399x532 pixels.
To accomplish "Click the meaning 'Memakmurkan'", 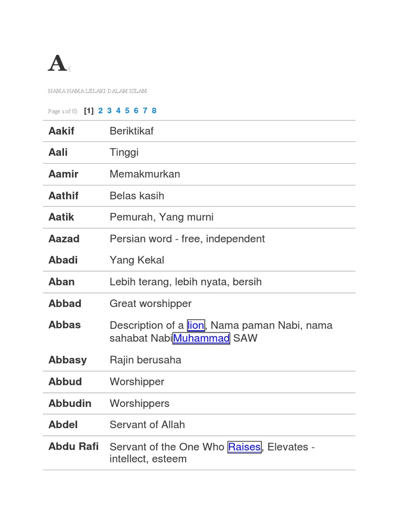I will pyautogui.click(x=144, y=174).
